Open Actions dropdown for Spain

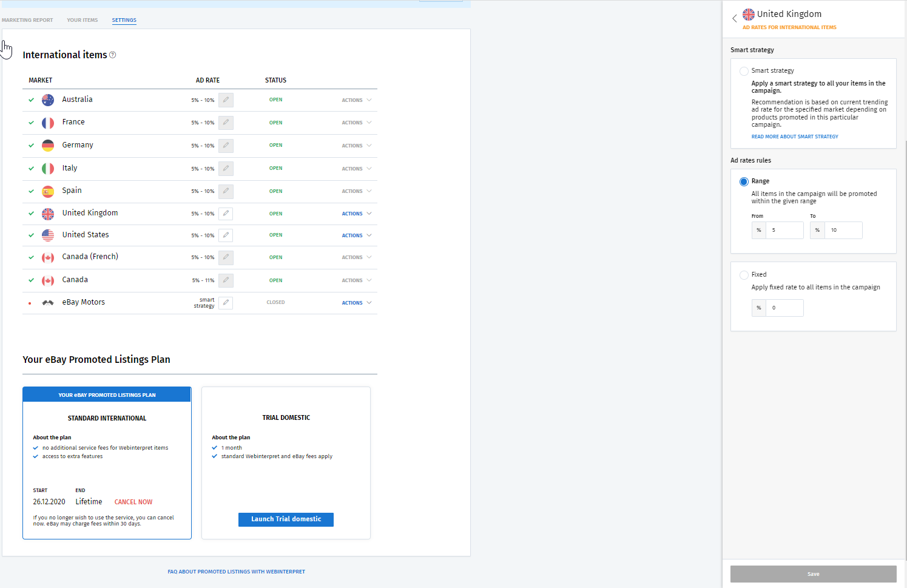coord(357,191)
